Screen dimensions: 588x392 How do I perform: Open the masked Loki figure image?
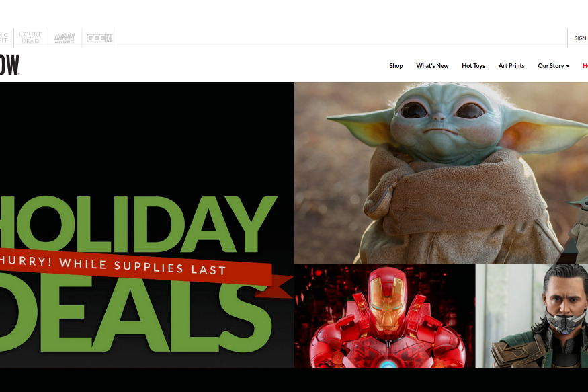coord(532,316)
